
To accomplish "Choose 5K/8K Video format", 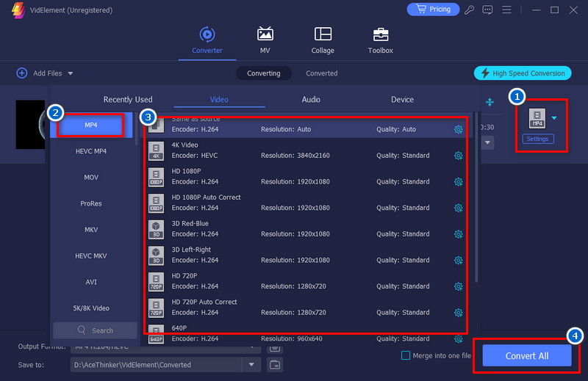I will [91, 308].
